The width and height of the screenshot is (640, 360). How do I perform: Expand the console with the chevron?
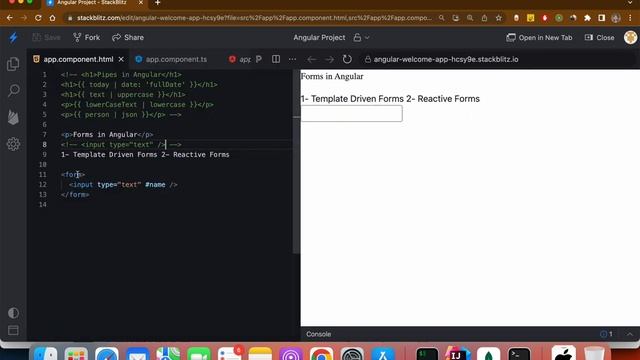tap(630, 334)
